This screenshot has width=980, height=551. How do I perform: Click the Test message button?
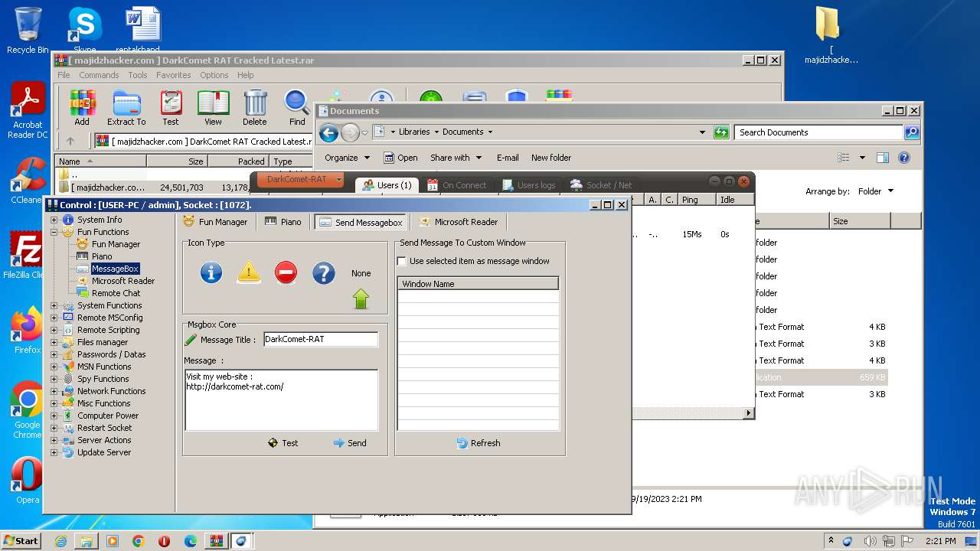(283, 443)
